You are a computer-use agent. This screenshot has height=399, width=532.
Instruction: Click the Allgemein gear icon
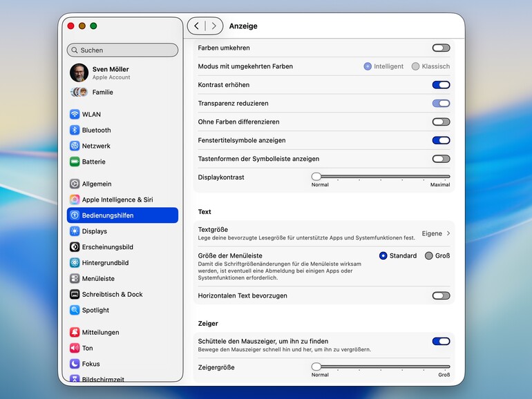click(x=75, y=184)
